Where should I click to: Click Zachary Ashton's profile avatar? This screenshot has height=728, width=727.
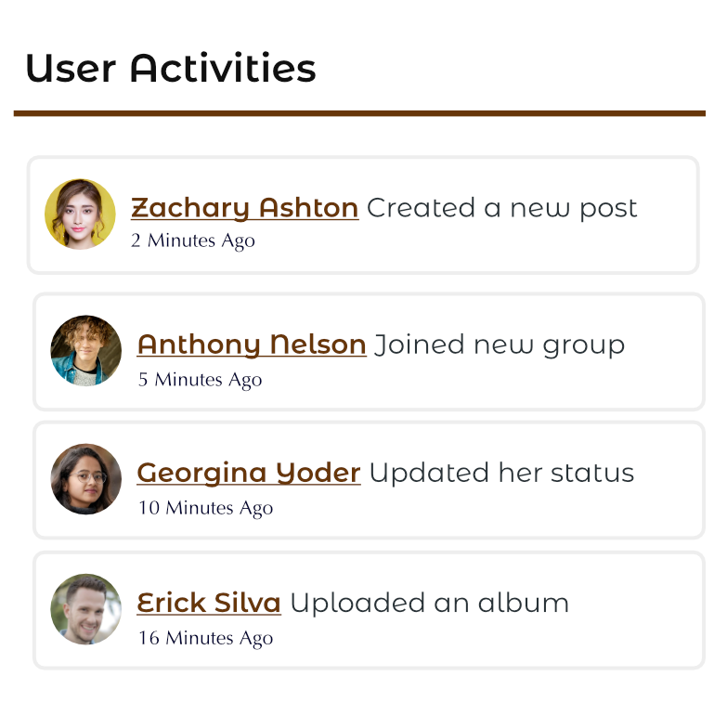pos(80,214)
